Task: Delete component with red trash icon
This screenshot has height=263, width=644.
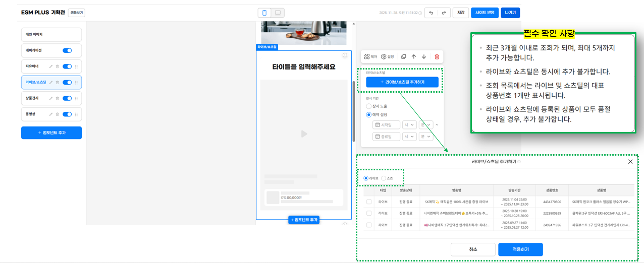Action: point(437,57)
